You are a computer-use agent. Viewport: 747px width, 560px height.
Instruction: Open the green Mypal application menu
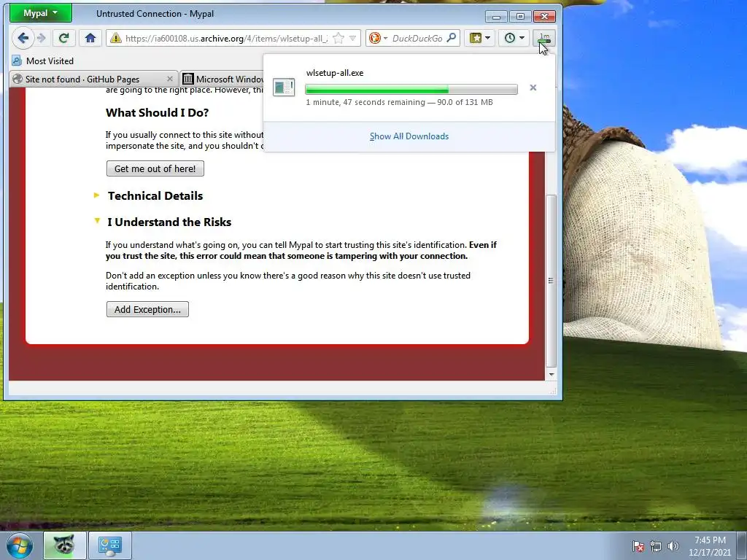click(41, 13)
